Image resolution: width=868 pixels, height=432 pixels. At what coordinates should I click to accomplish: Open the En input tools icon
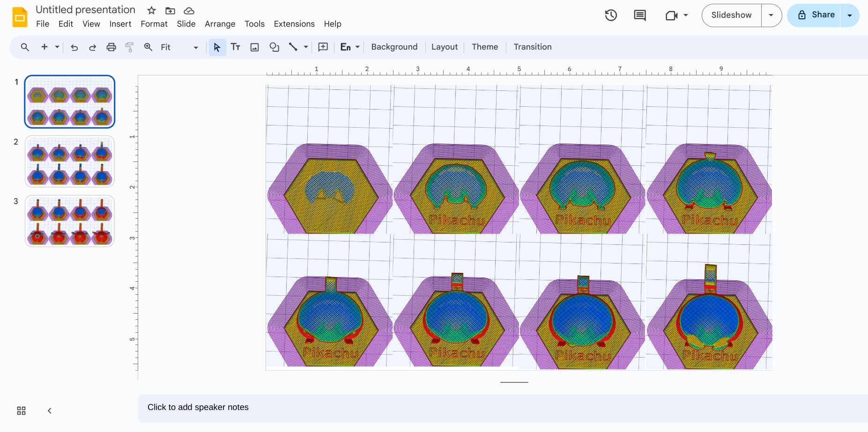pos(345,47)
